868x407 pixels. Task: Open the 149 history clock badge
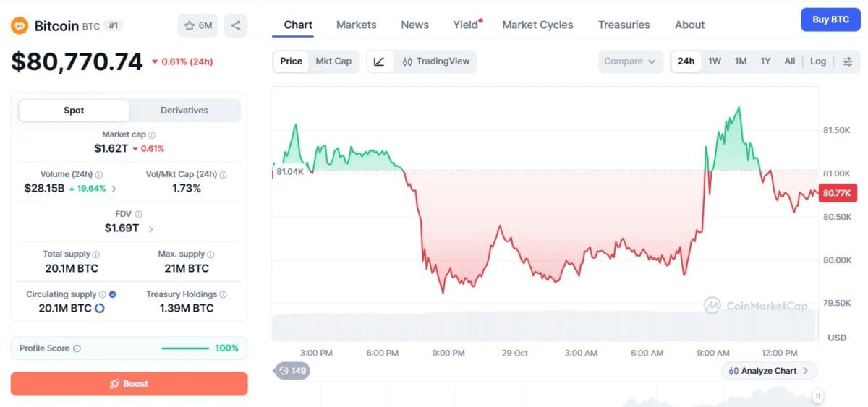click(x=292, y=371)
